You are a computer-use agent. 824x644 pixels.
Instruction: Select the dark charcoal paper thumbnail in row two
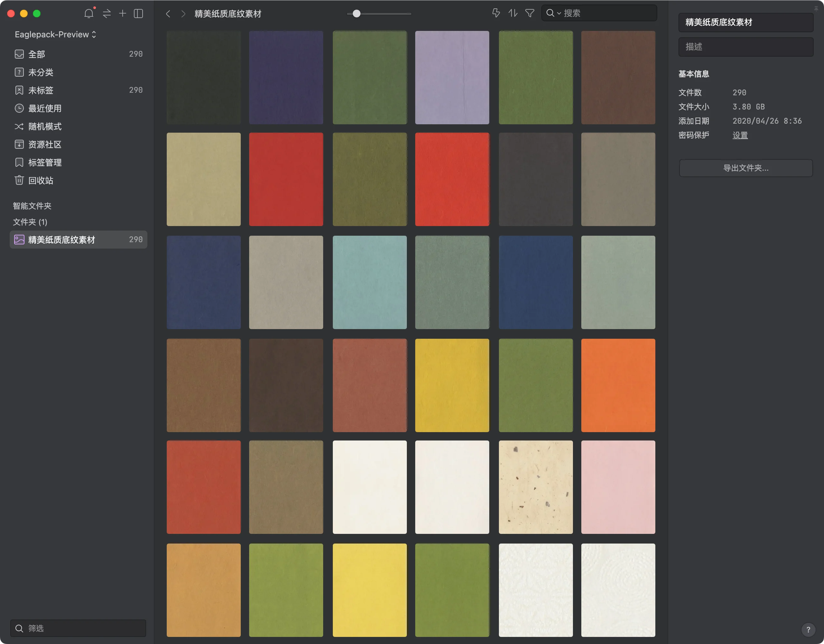pyautogui.click(x=536, y=179)
